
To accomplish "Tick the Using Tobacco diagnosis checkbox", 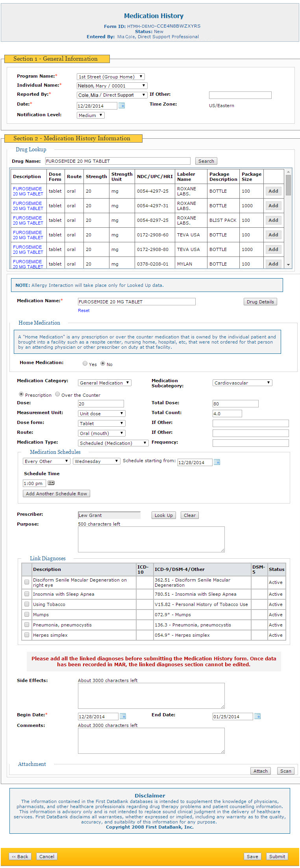I will point(27,604).
